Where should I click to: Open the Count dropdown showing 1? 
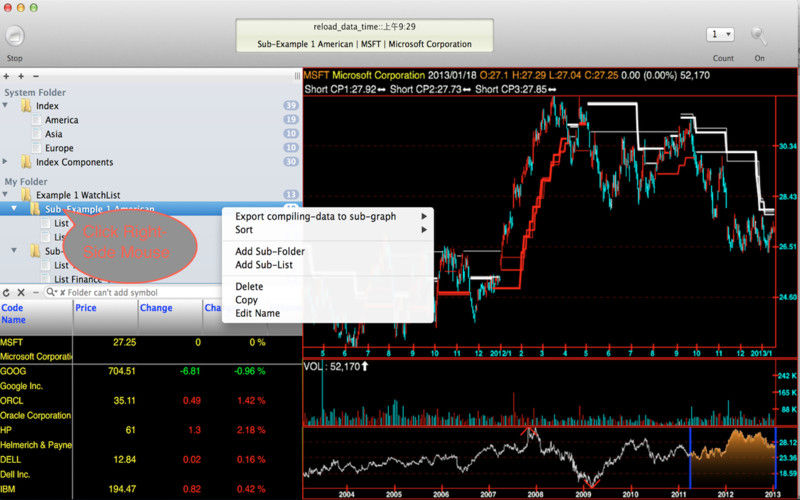pyautogui.click(x=720, y=34)
